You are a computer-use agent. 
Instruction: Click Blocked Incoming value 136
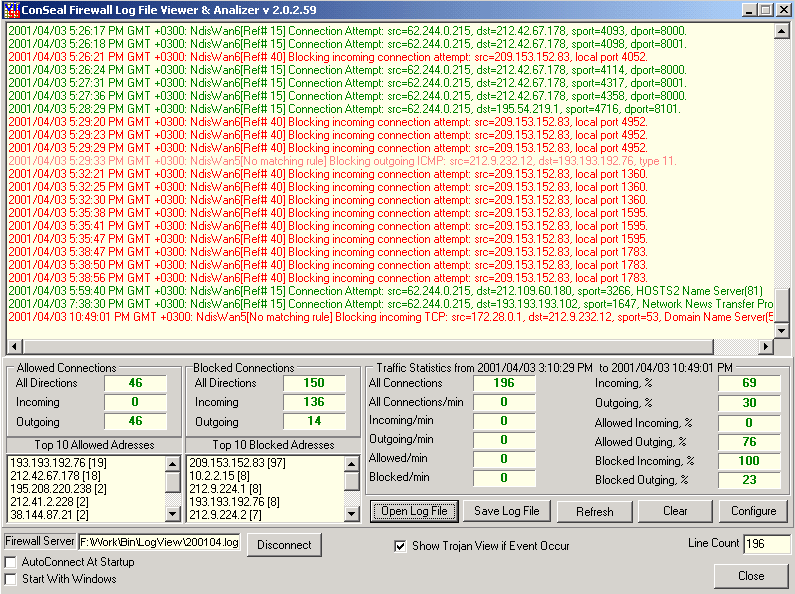click(x=314, y=402)
